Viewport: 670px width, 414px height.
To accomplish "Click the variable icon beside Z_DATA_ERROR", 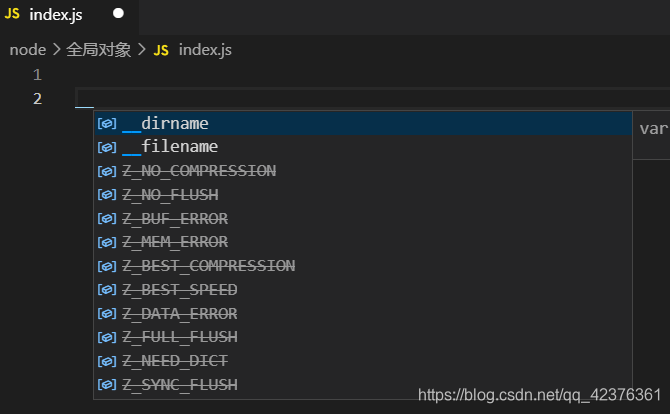I will 107,314.
